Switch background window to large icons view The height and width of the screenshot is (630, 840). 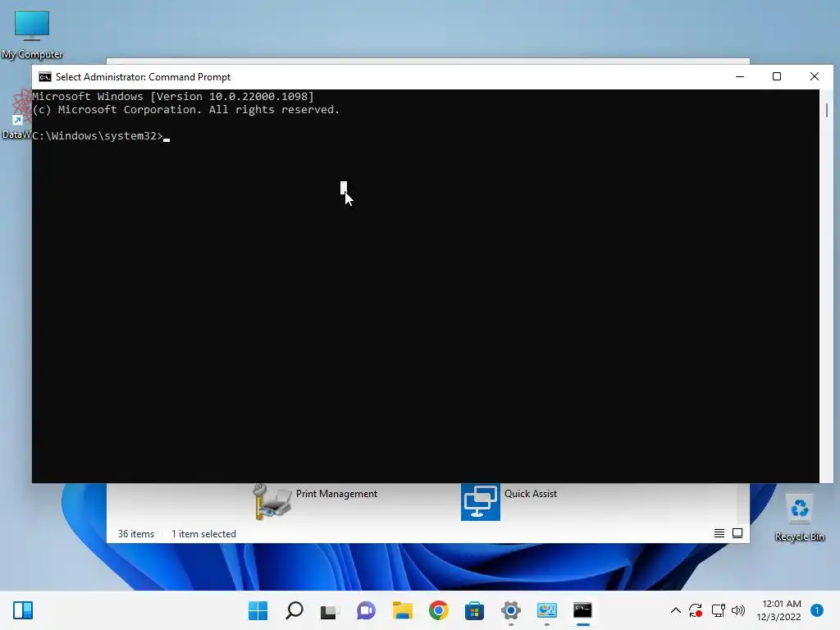coord(737,533)
